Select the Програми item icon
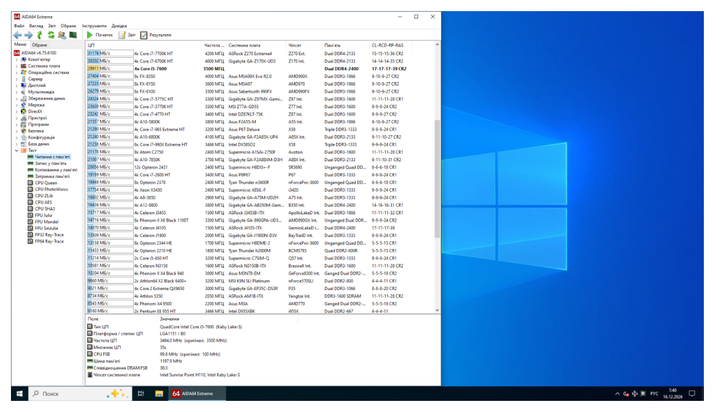This screenshot has height=412, width=720. (x=23, y=124)
